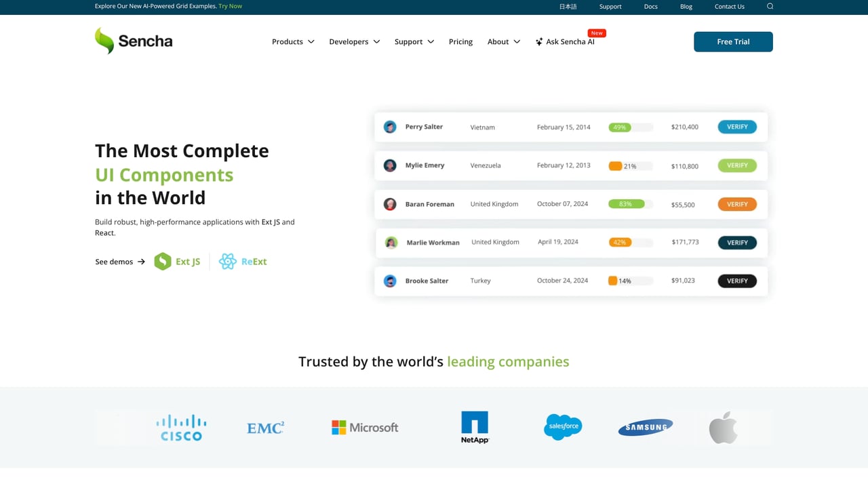Image resolution: width=868 pixels, height=488 pixels.
Task: Click Brooke Salter's avatar thumbnail
Action: tap(390, 281)
